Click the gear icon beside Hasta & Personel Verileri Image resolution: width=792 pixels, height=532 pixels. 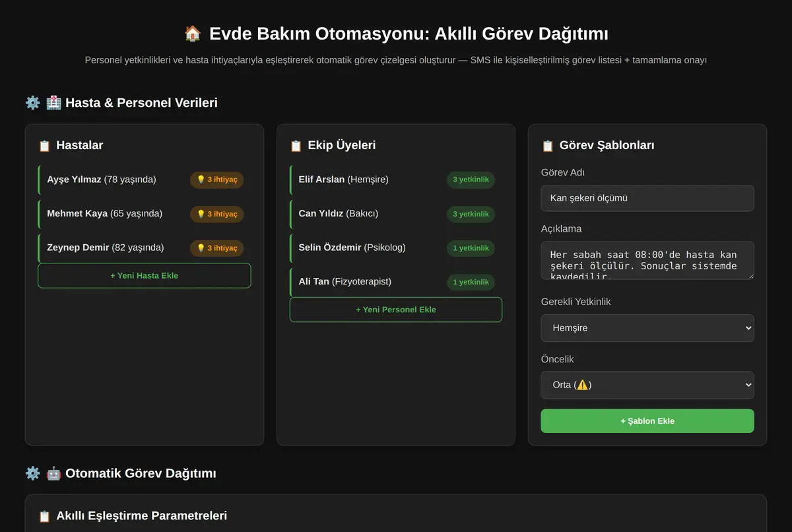[x=32, y=102]
